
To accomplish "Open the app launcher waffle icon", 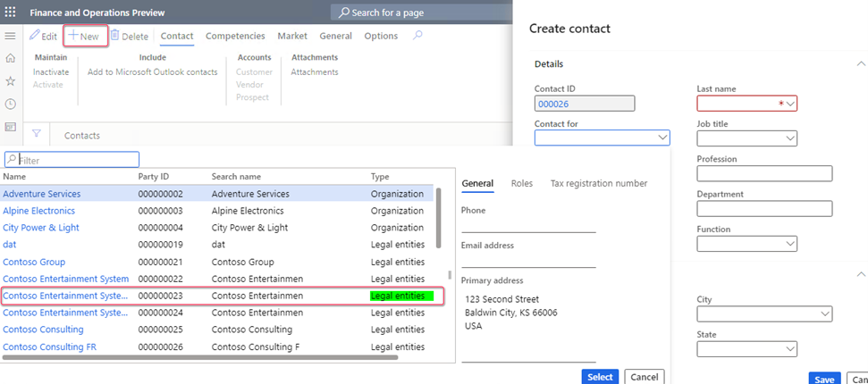I will pos(10,13).
